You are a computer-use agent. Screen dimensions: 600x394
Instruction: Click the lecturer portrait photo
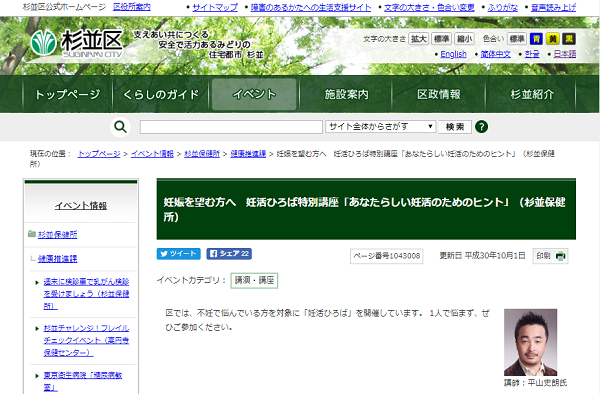pos(530,342)
